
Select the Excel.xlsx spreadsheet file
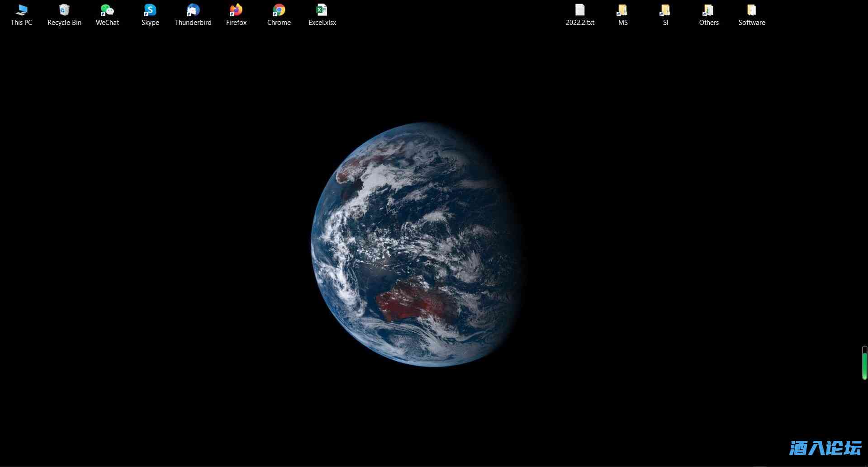point(322,10)
